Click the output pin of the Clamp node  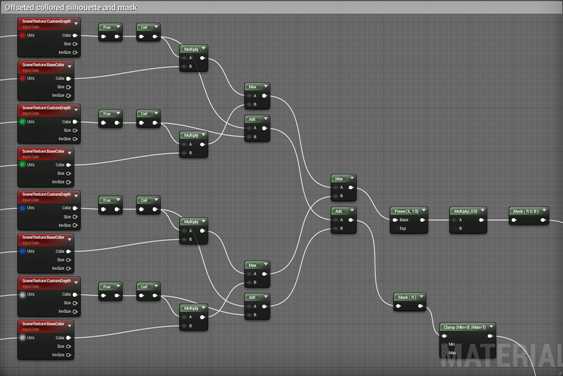(x=490, y=336)
